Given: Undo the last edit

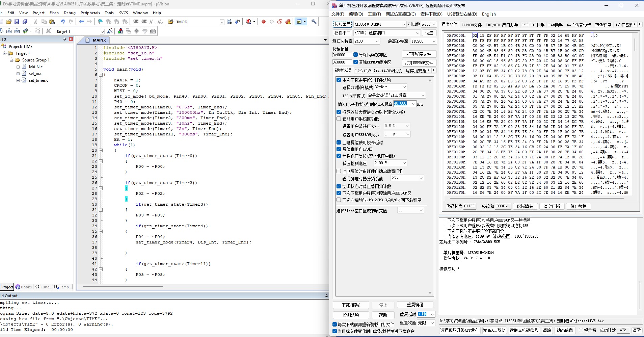Looking at the screenshot, I should tap(63, 22).
